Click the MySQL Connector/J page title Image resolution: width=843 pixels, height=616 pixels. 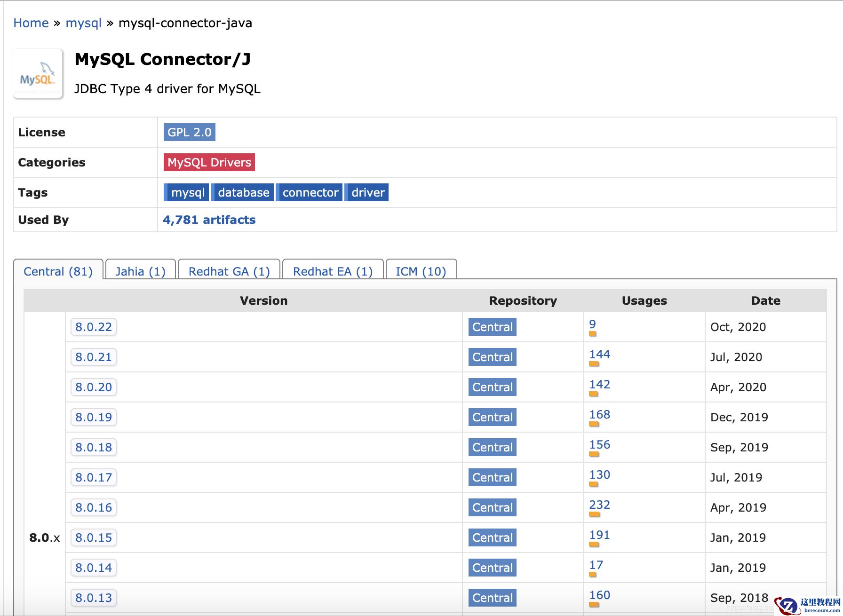tap(163, 59)
